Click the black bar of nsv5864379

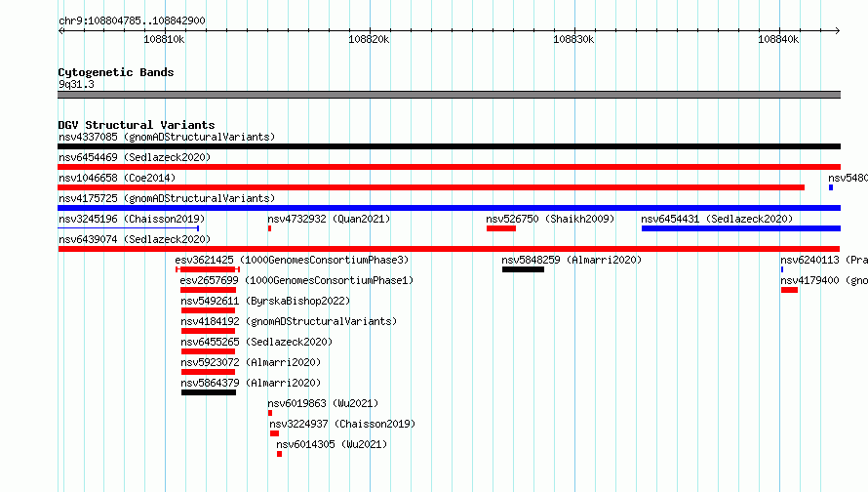[x=209, y=392]
